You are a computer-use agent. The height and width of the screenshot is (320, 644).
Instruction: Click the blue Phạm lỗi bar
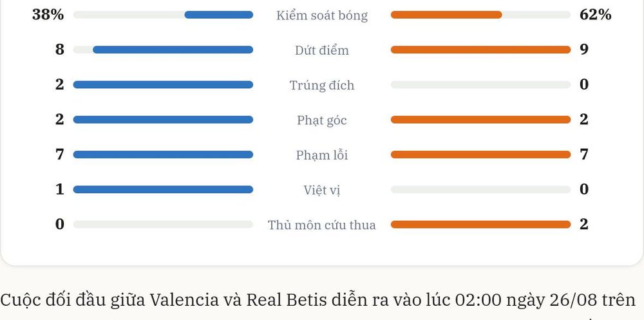click(x=163, y=155)
